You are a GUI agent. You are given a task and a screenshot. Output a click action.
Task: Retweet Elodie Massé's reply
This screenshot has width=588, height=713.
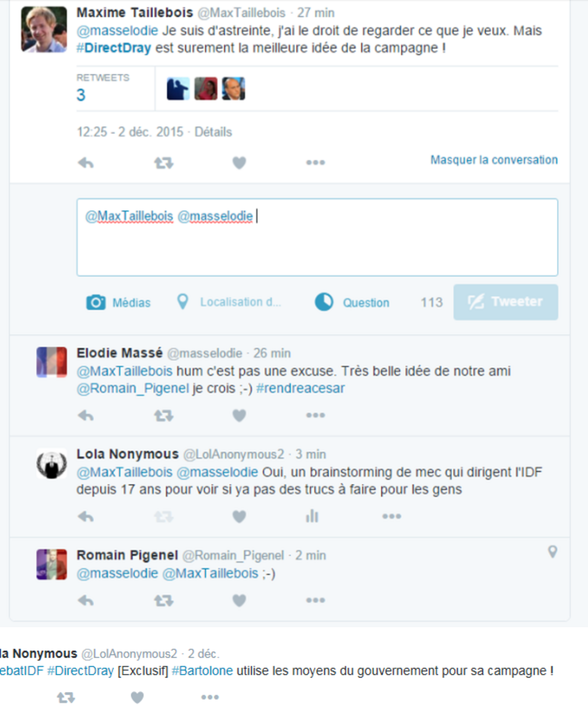pos(164,415)
